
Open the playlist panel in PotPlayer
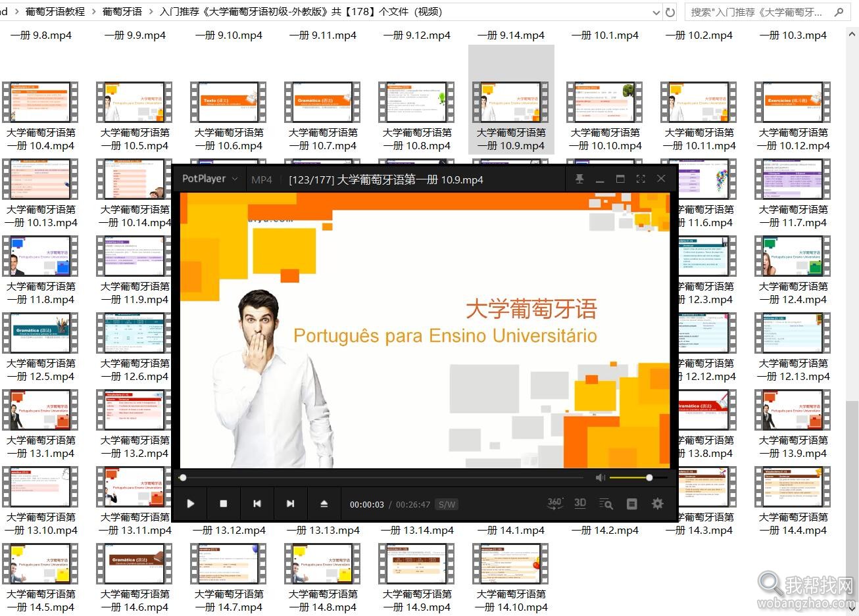631,504
